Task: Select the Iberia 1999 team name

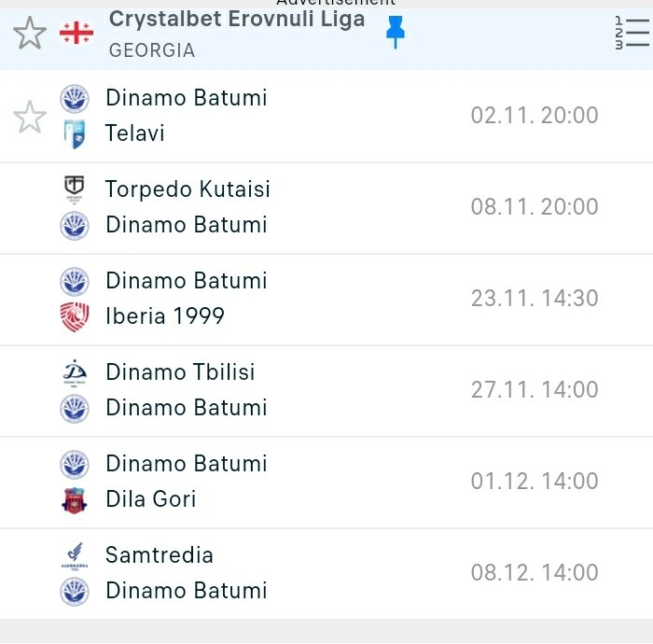Action: (x=165, y=315)
